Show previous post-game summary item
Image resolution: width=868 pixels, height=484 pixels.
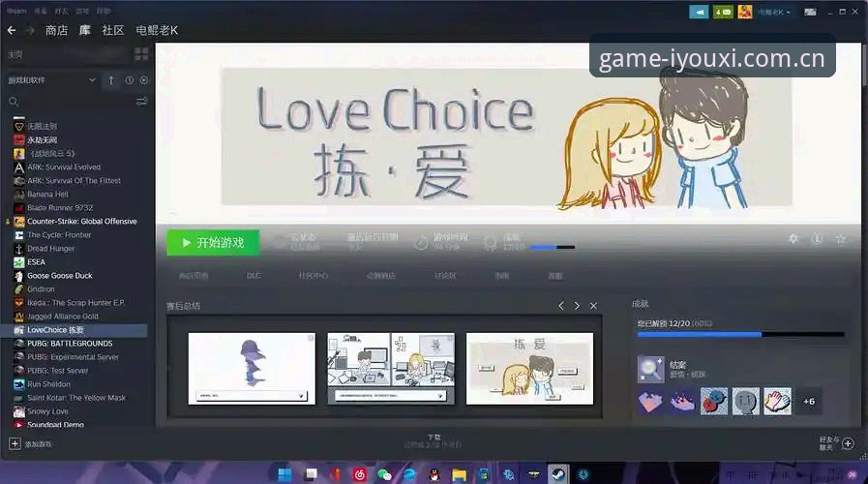pos(561,306)
